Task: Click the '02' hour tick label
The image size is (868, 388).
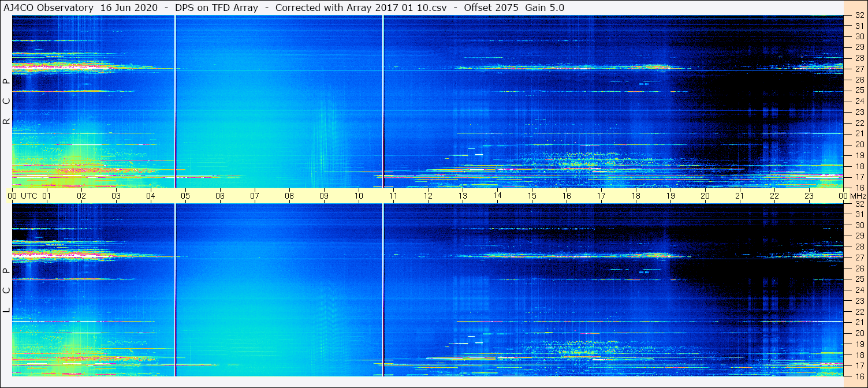Action: 81,196
